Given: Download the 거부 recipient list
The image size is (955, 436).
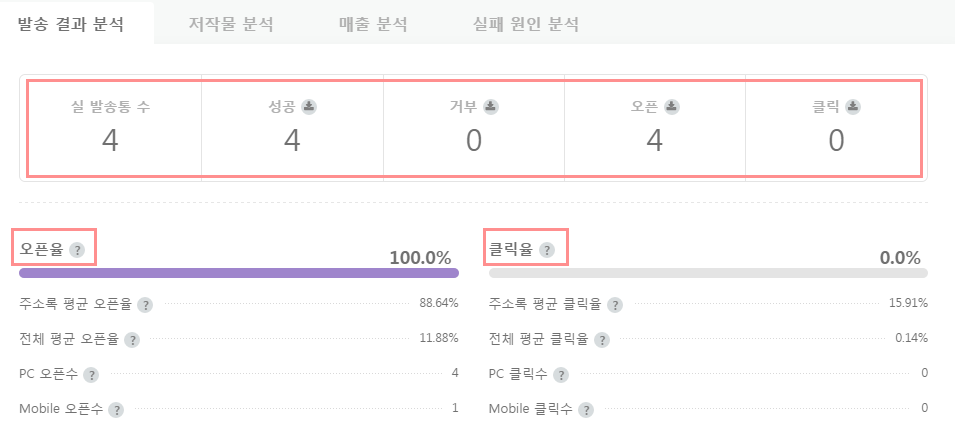Looking at the screenshot, I should coord(491,107).
